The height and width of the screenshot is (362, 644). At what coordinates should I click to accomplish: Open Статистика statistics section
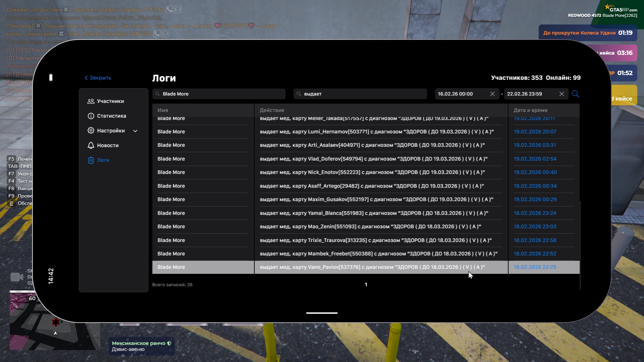pos(111,116)
